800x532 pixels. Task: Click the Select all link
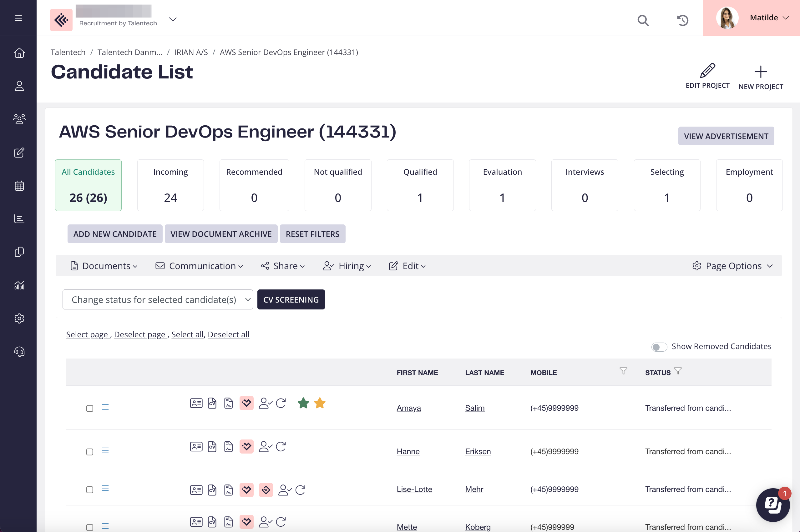[x=187, y=334]
